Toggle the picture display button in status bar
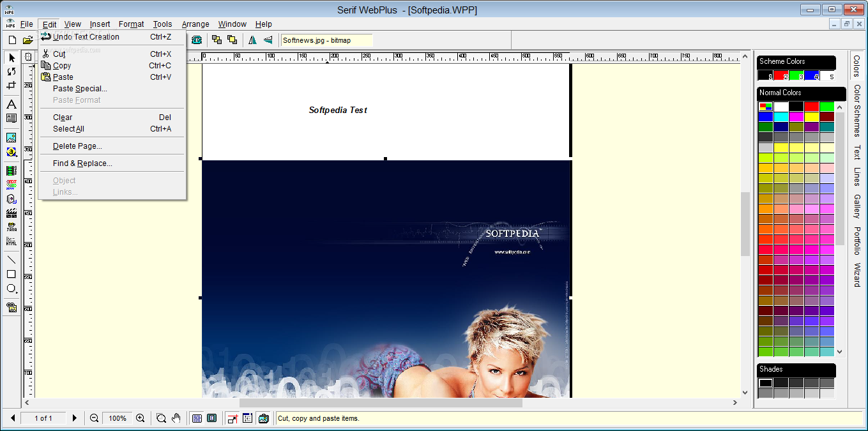Screen dimensions: 868x431 263,418
